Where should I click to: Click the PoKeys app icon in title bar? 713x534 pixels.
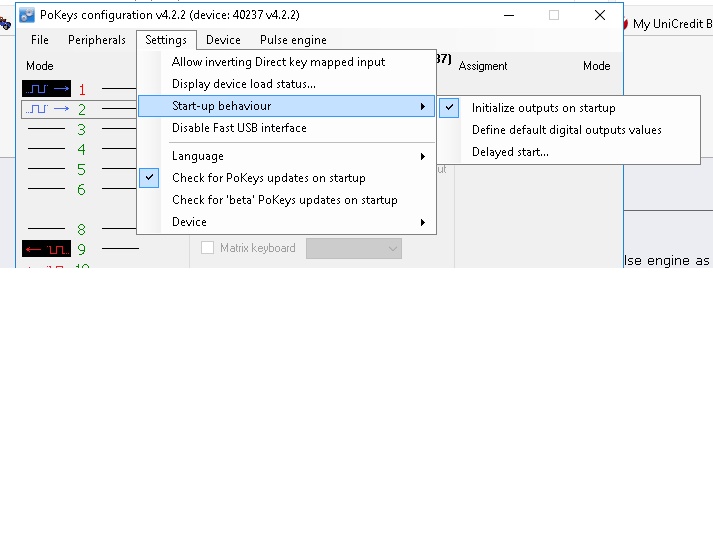pos(27,16)
